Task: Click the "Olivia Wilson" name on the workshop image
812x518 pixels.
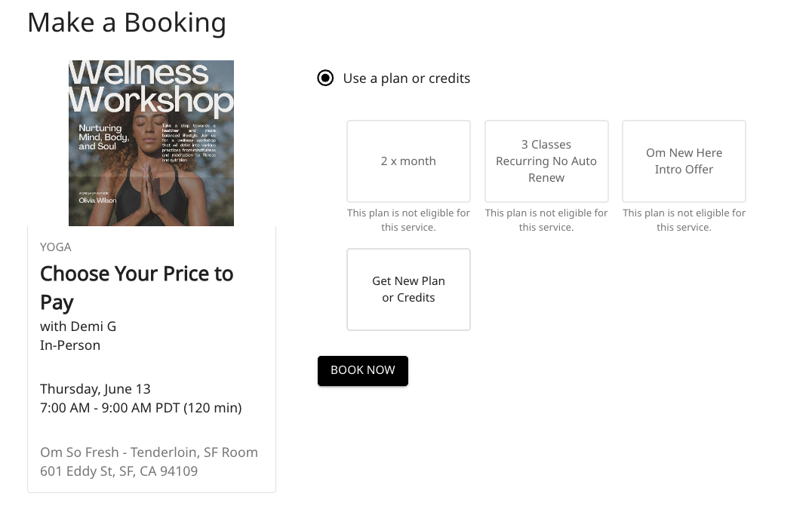Action: (97, 201)
